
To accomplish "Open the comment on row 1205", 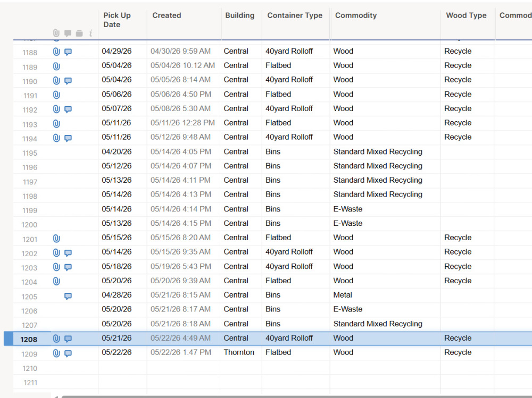I will coord(68,296).
